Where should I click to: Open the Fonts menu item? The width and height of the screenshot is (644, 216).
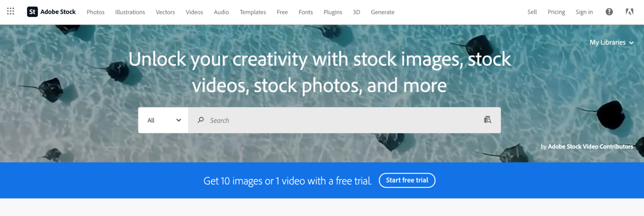[305, 12]
